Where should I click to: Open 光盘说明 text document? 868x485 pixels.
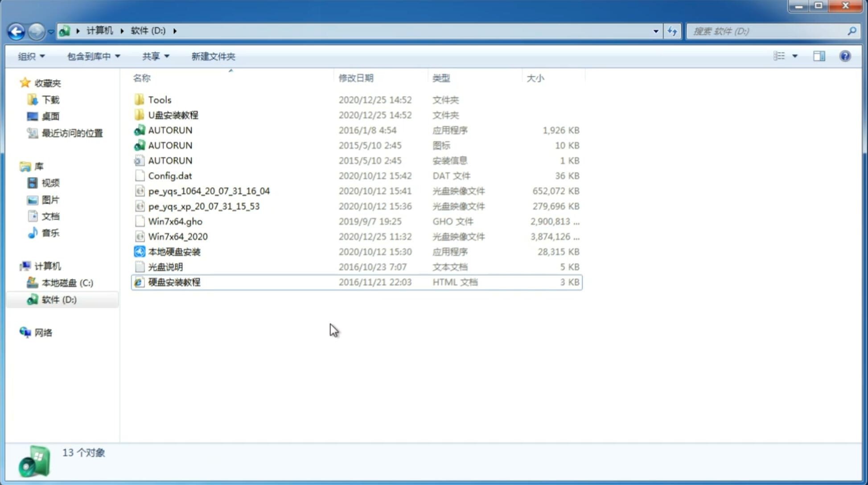[x=166, y=266]
